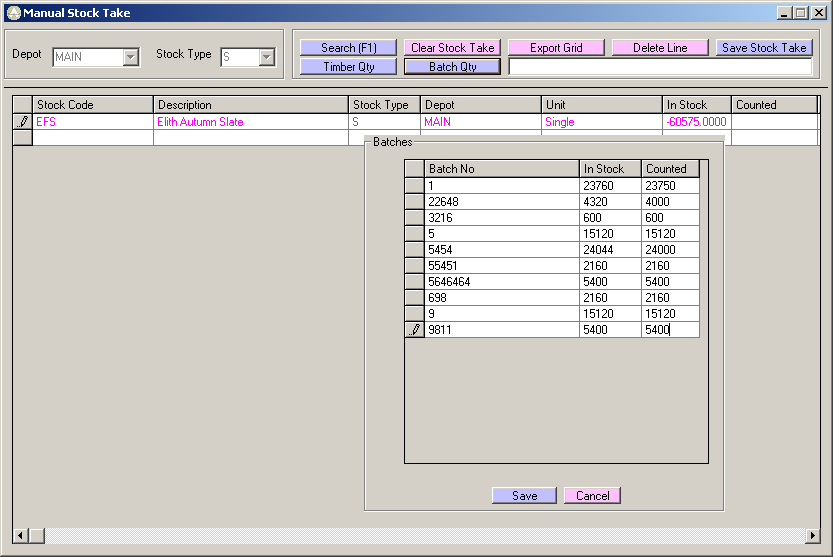Open the Depot dropdown
The image size is (833, 557).
click(130, 58)
